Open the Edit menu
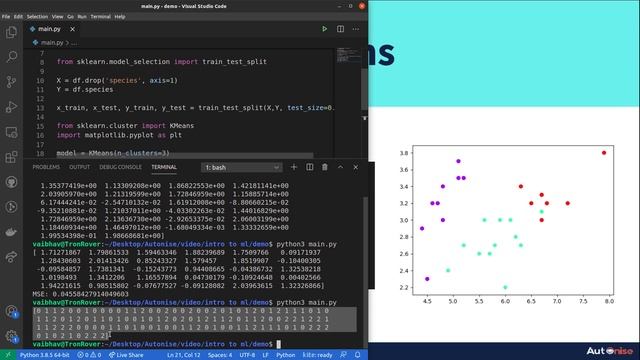The height and width of the screenshot is (360, 640). [18, 17]
